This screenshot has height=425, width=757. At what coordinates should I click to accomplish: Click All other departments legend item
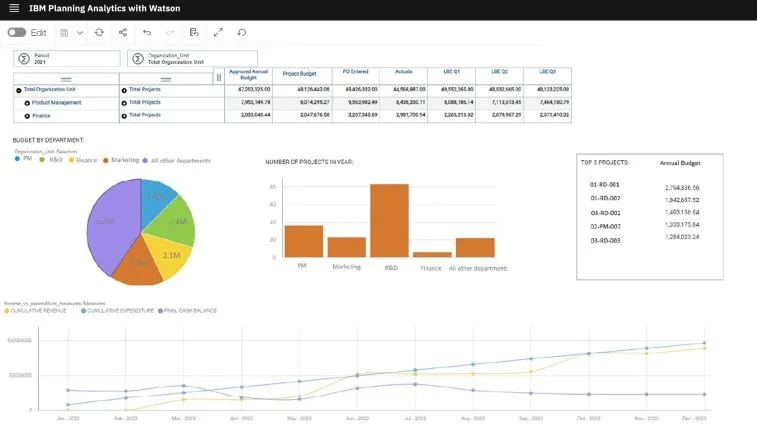coord(177,160)
